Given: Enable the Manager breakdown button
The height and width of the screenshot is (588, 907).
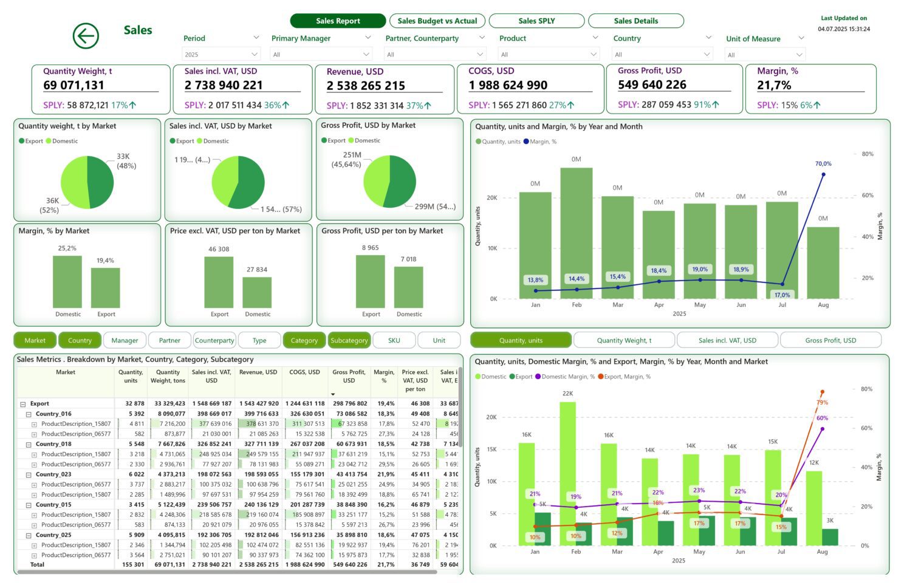Looking at the screenshot, I should tap(125, 341).
